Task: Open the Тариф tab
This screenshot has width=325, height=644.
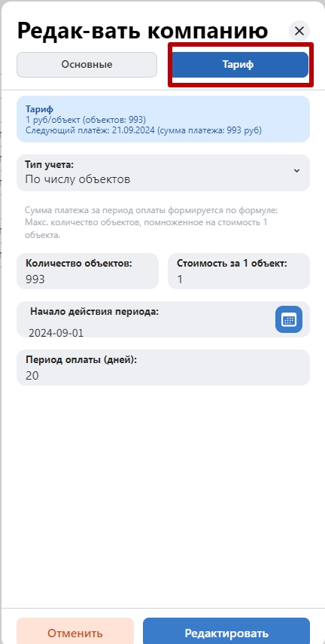Action: [238, 65]
